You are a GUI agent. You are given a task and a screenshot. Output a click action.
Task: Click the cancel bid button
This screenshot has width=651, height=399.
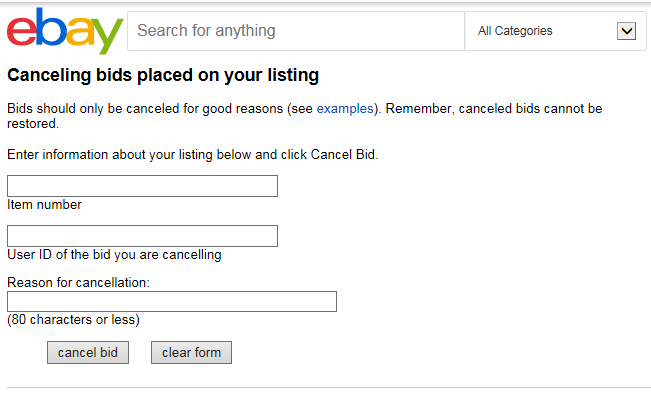tap(88, 352)
